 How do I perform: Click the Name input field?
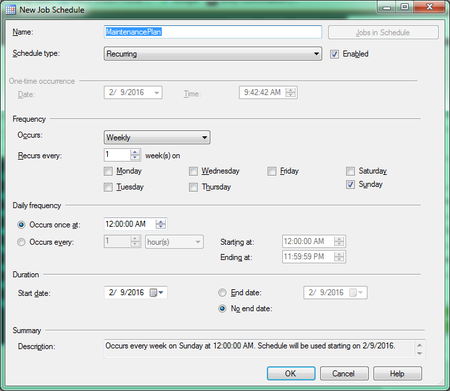pos(213,32)
